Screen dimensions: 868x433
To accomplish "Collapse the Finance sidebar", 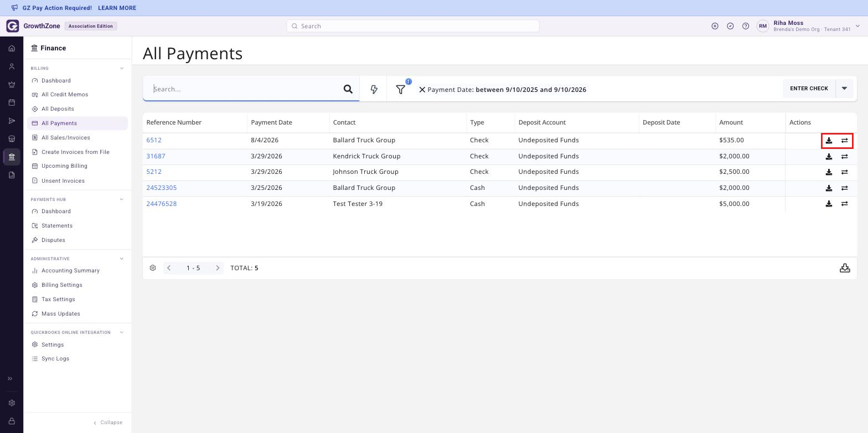I will pos(108,422).
